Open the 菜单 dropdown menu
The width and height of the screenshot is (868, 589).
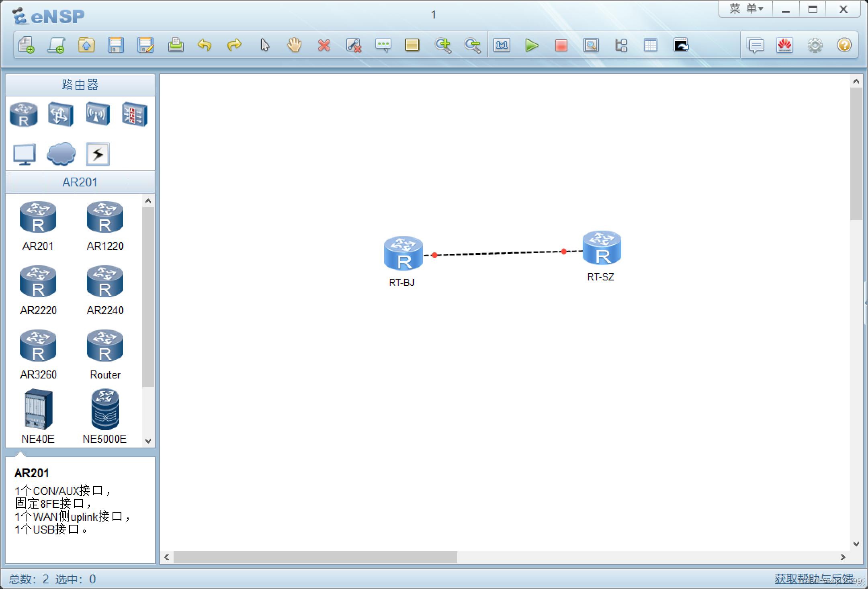click(x=746, y=9)
